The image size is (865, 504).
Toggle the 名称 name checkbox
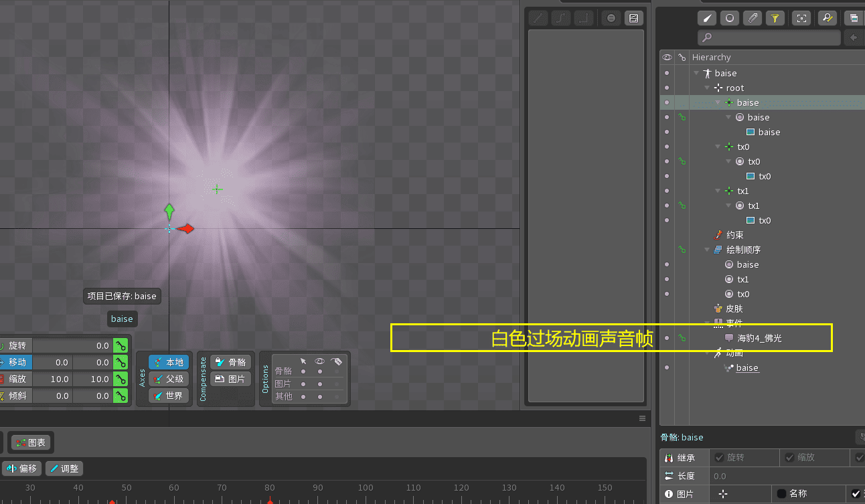pos(781,494)
